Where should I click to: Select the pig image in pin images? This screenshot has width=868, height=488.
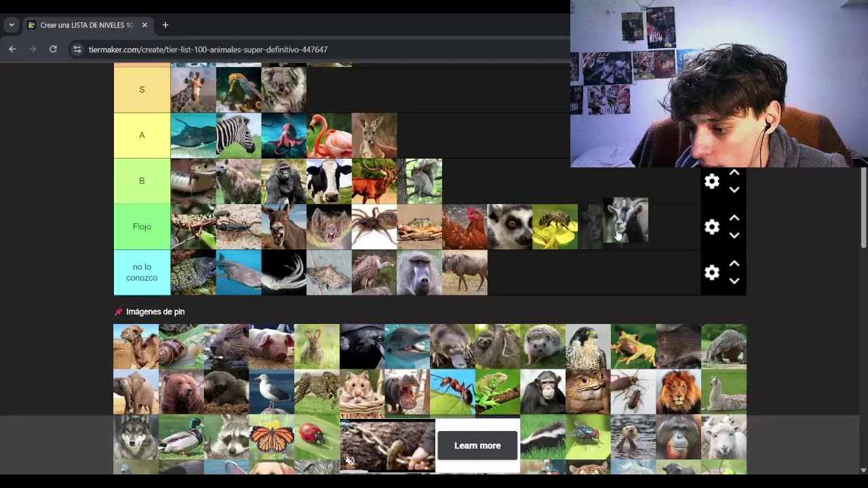271,346
